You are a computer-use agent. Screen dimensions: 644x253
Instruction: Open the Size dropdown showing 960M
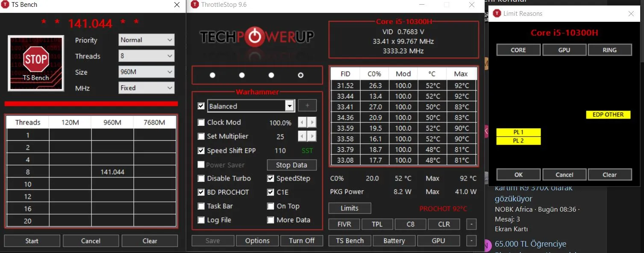pos(147,72)
